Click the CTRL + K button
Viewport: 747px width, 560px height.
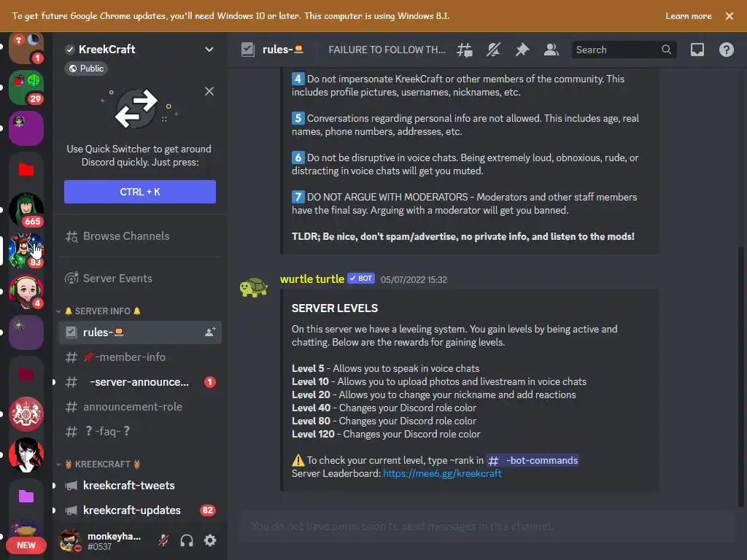(140, 192)
